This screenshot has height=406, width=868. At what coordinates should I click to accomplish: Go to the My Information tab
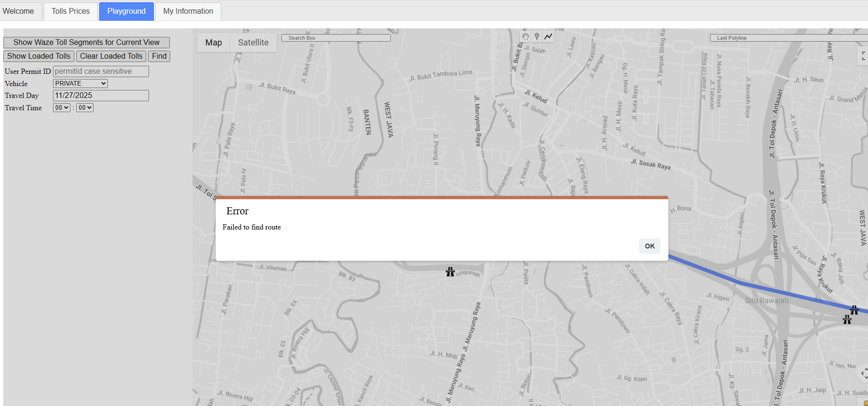[x=188, y=11]
